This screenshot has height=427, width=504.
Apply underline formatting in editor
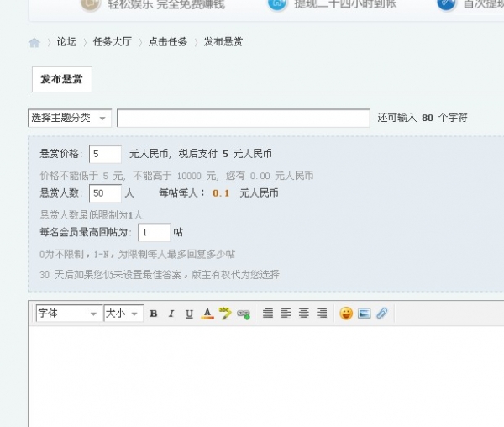[189, 314]
